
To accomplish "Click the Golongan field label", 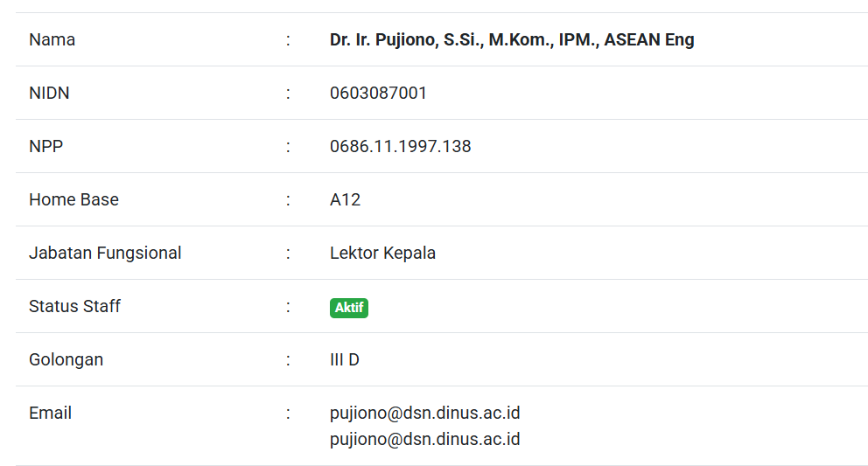I will [x=66, y=359].
